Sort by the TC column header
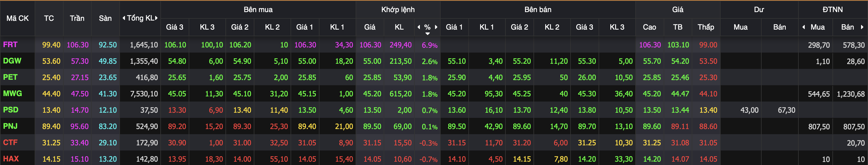The width and height of the screenshot is (868, 165). point(49,18)
